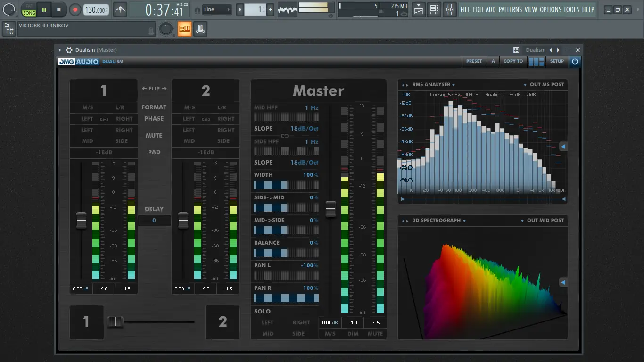644x362 pixels.
Task: Stop playback with the stop button
Action: (59, 9)
